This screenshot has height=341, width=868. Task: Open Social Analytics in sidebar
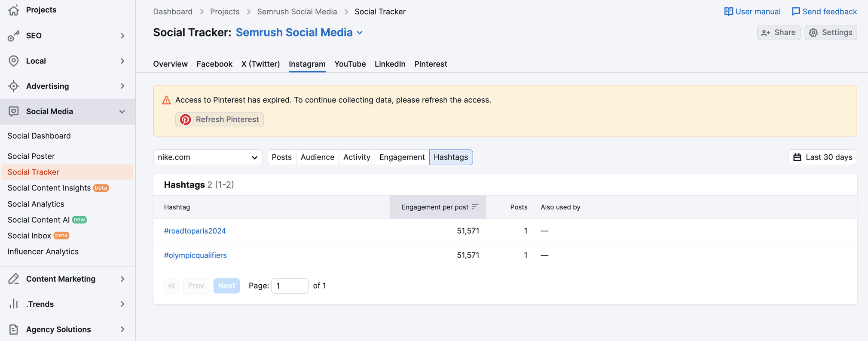[36, 204]
